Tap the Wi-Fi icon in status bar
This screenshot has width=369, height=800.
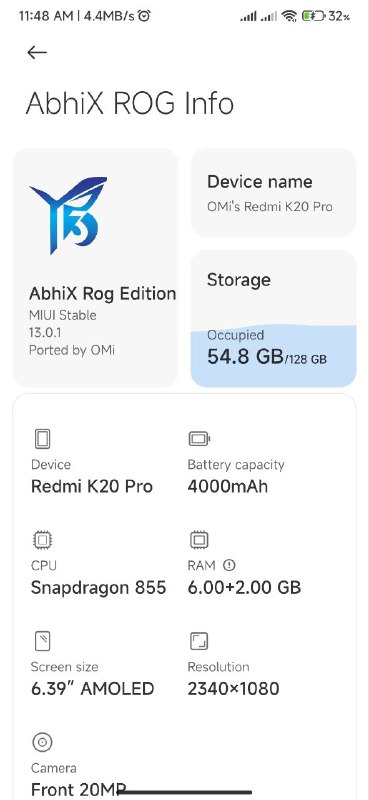pos(289,16)
